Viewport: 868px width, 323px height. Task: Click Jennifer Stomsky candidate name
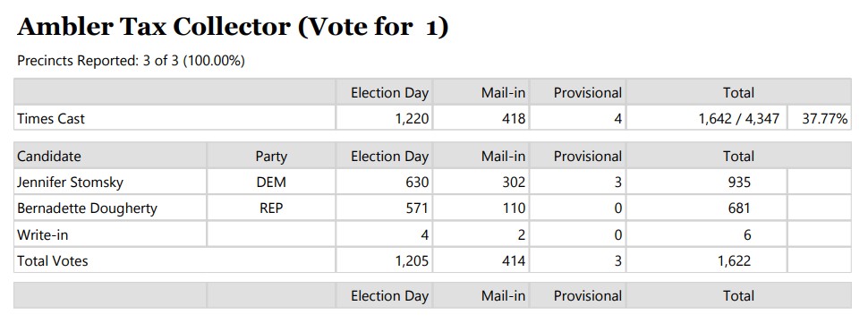point(71,182)
